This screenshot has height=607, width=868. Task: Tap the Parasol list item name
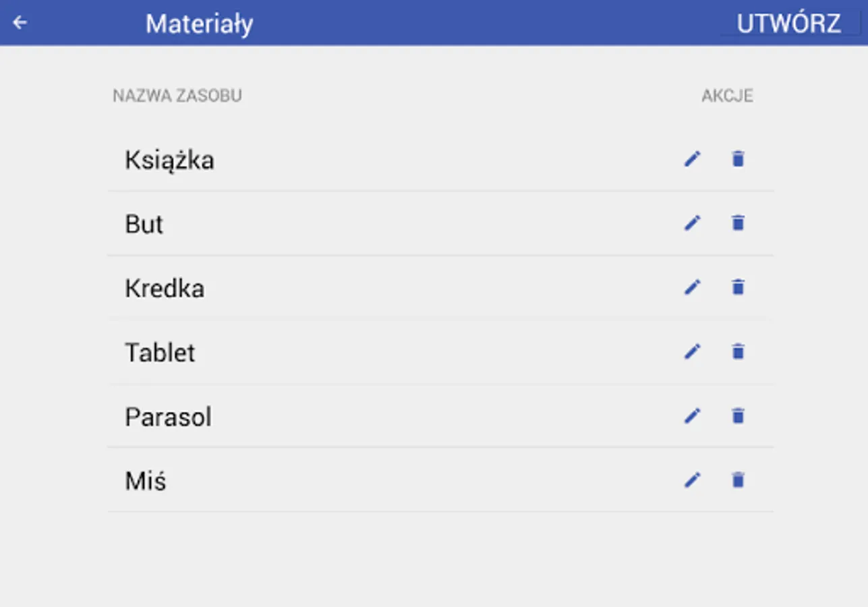tap(168, 417)
